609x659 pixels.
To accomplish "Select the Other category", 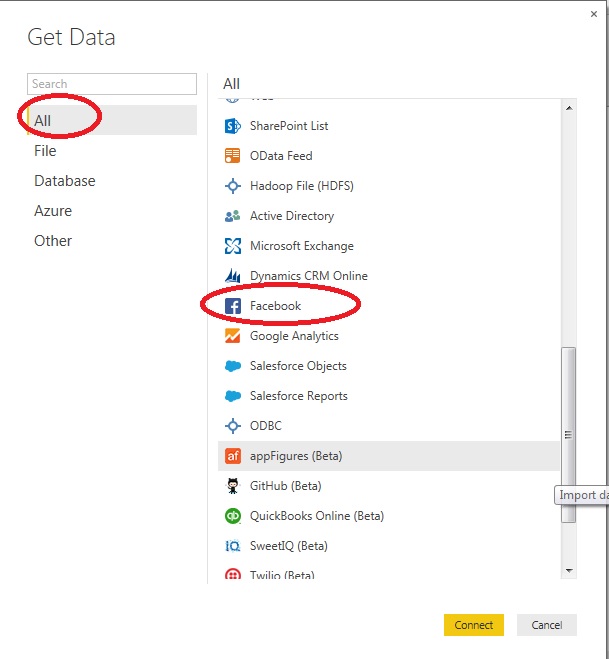I will pyautogui.click(x=53, y=241).
